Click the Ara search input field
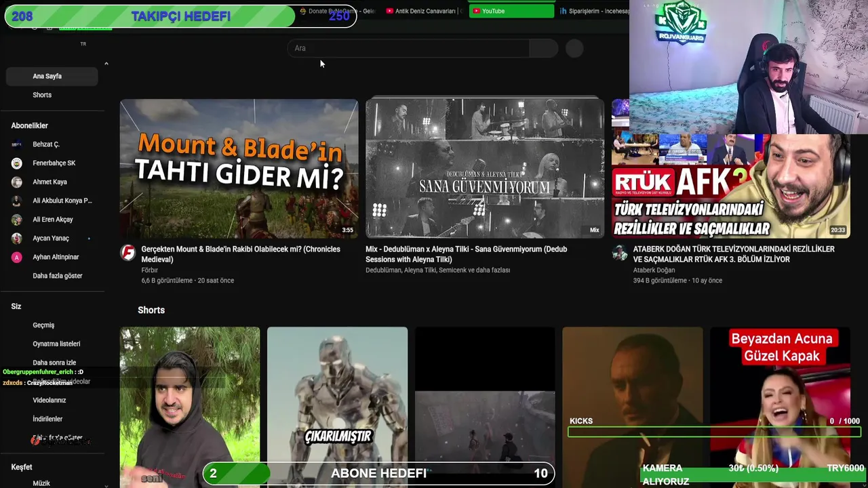The height and width of the screenshot is (488, 868). 409,48
